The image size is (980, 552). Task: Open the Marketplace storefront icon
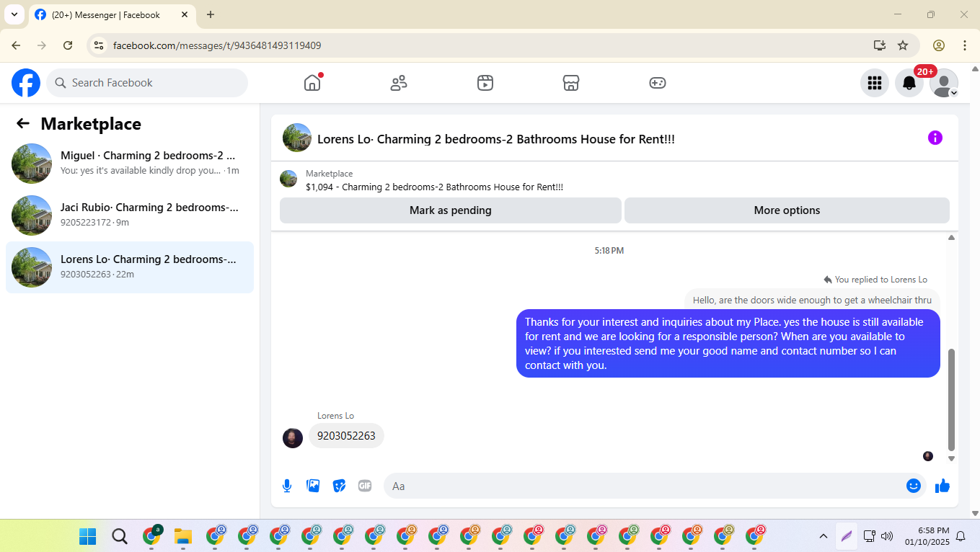(x=571, y=83)
